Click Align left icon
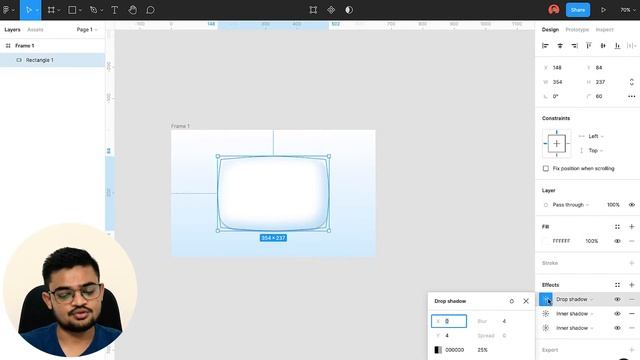This screenshot has height=360, width=640. point(545,46)
